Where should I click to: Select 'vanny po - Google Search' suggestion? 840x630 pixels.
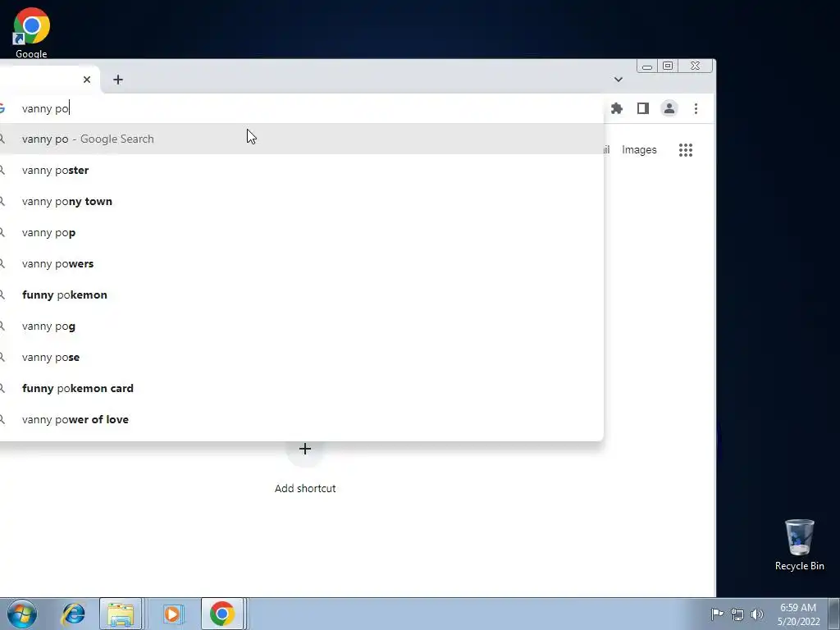302,139
